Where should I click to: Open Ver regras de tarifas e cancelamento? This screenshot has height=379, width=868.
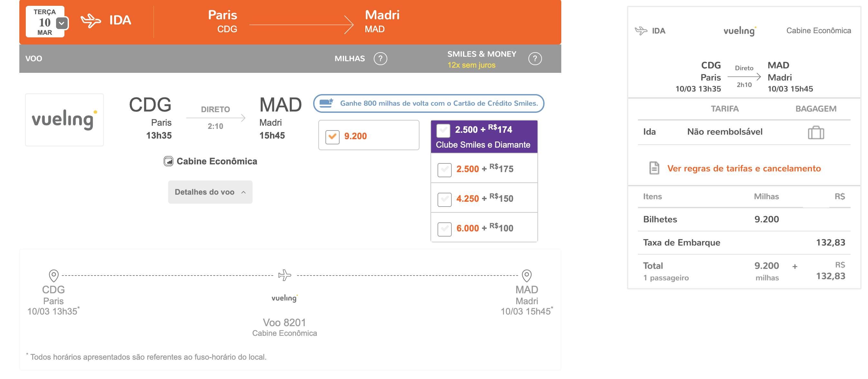pos(744,168)
